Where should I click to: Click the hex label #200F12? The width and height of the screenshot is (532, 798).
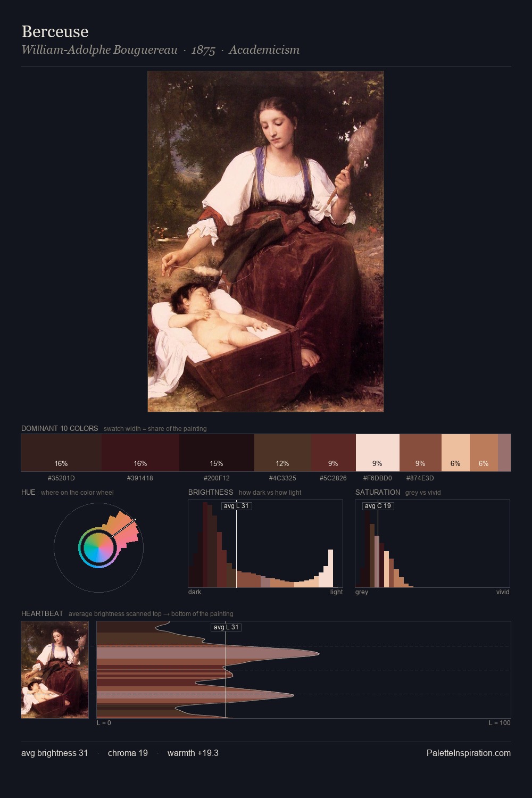pos(217,478)
